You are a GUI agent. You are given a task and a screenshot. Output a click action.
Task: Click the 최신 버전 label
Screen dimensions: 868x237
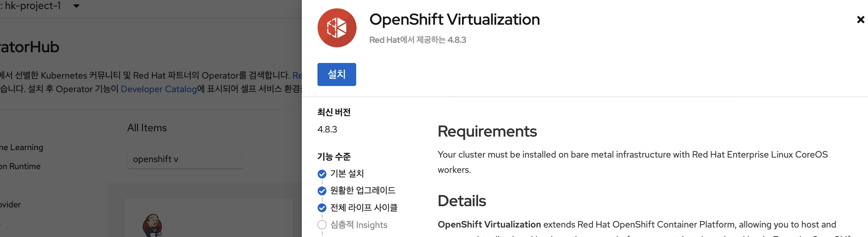coord(334,112)
